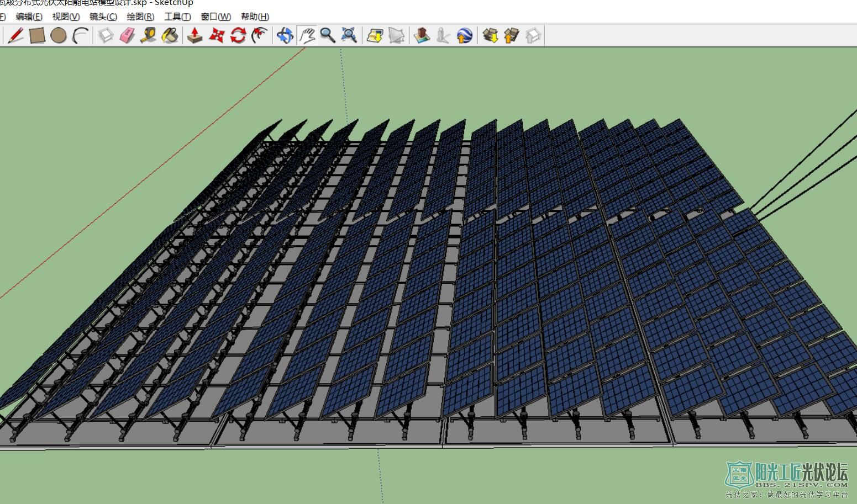Open the 工具(T) menu
Screen dimensions: 857x504
point(177,17)
